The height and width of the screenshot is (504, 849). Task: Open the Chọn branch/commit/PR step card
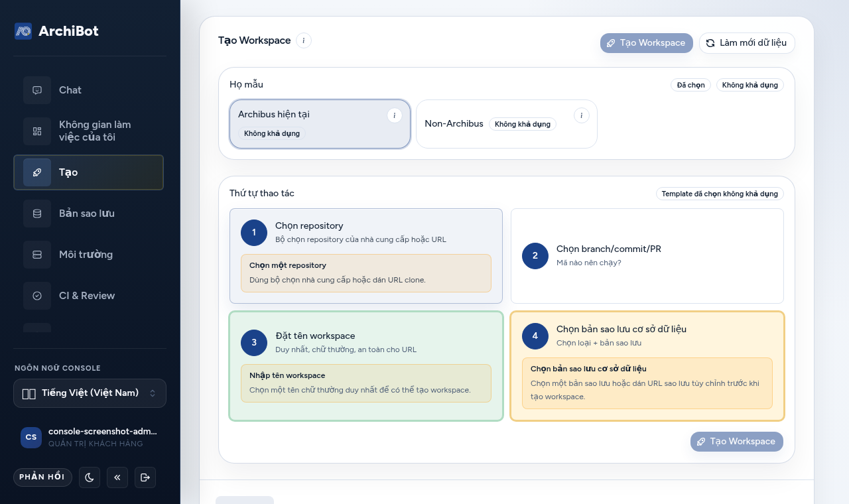(647, 256)
